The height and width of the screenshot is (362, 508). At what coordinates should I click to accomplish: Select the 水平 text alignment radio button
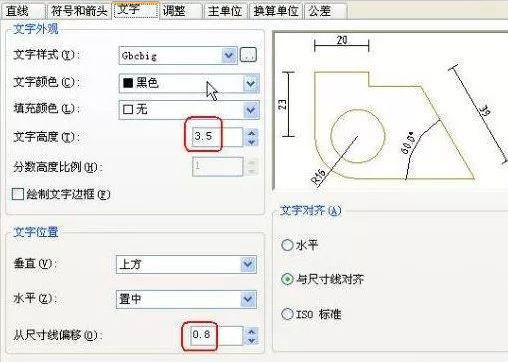[x=287, y=245]
